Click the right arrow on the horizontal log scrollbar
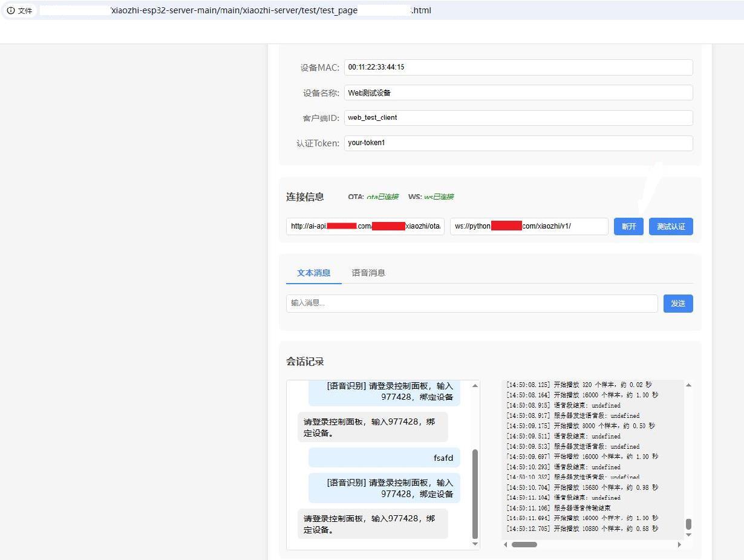The height and width of the screenshot is (560, 744). 679,544
